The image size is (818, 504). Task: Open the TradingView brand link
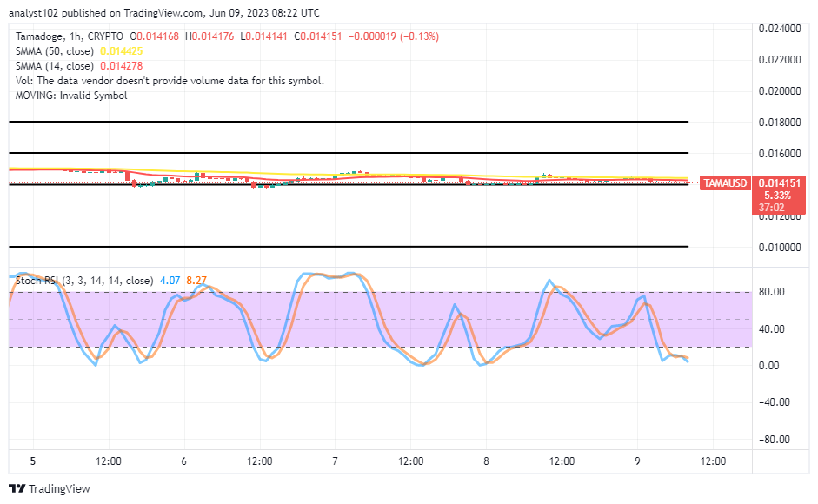point(50,489)
